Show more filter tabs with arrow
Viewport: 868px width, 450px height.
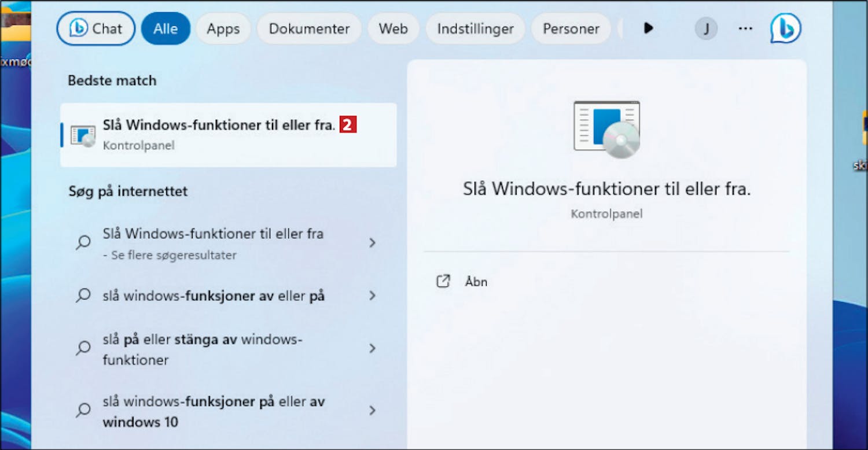(x=648, y=28)
